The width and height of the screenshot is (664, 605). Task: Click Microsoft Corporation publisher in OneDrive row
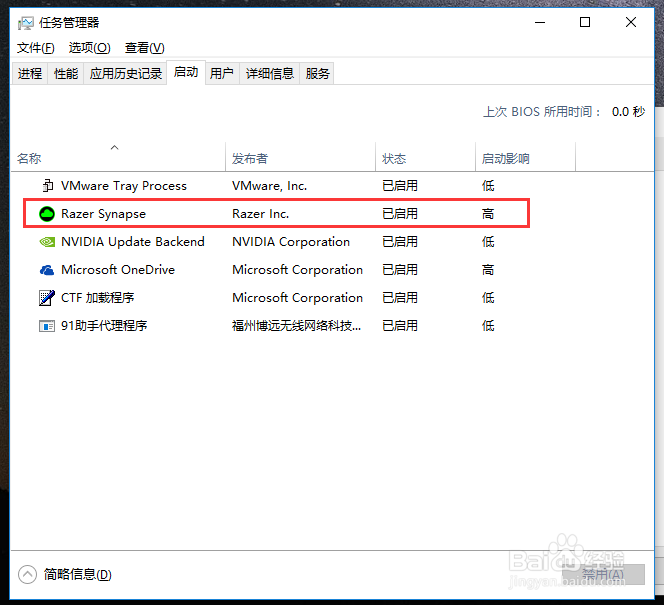[x=297, y=270]
